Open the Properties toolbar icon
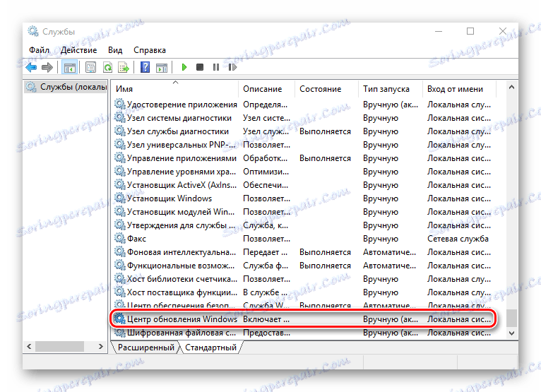541x392 pixels. 90,67
